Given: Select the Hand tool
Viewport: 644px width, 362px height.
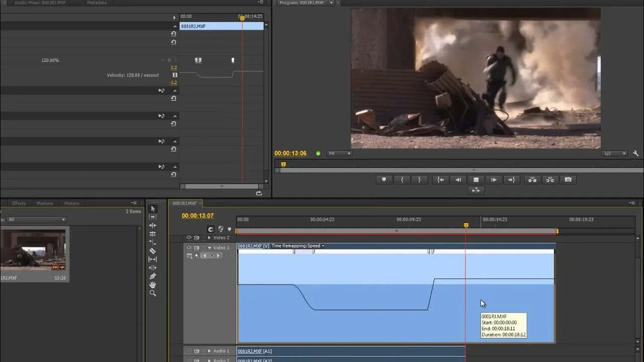Looking at the screenshot, I should [x=153, y=285].
